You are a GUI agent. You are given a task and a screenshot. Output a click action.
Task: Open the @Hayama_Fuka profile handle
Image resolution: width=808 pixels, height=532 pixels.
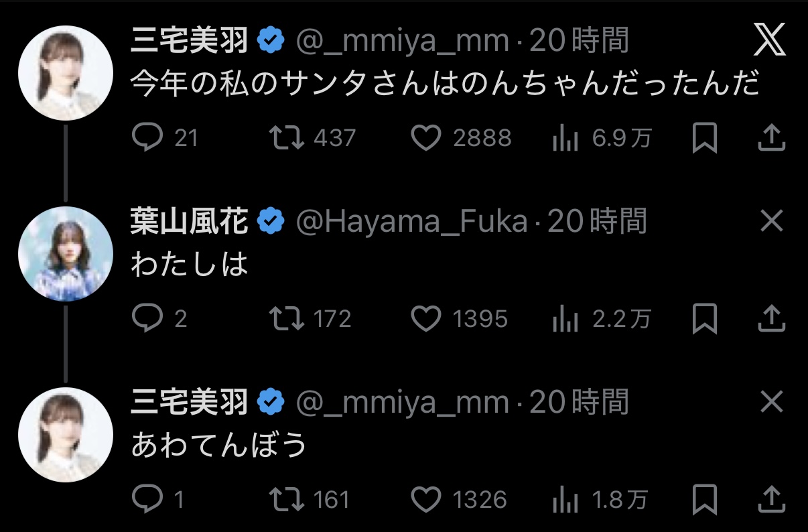[x=411, y=222]
